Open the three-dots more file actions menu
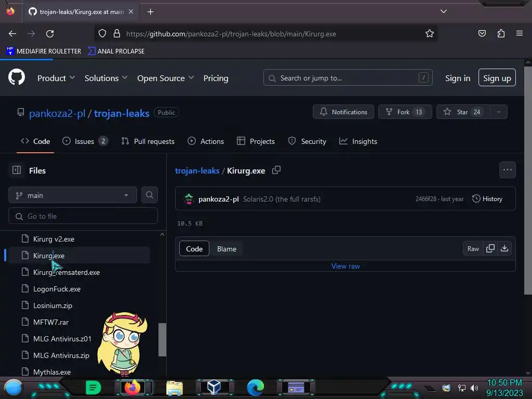 (507, 170)
